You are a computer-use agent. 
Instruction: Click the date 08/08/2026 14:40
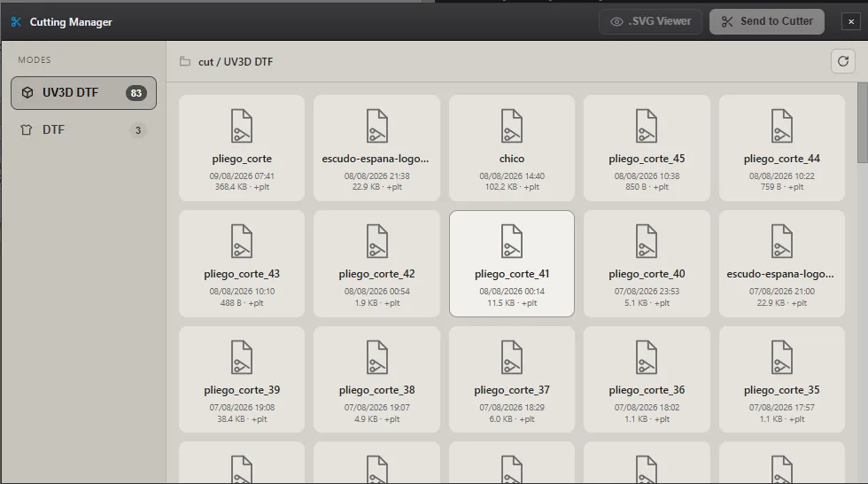[512, 176]
